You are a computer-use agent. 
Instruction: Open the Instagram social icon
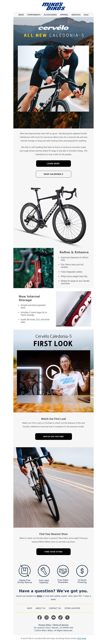pyautogui.click(x=47, y=617)
